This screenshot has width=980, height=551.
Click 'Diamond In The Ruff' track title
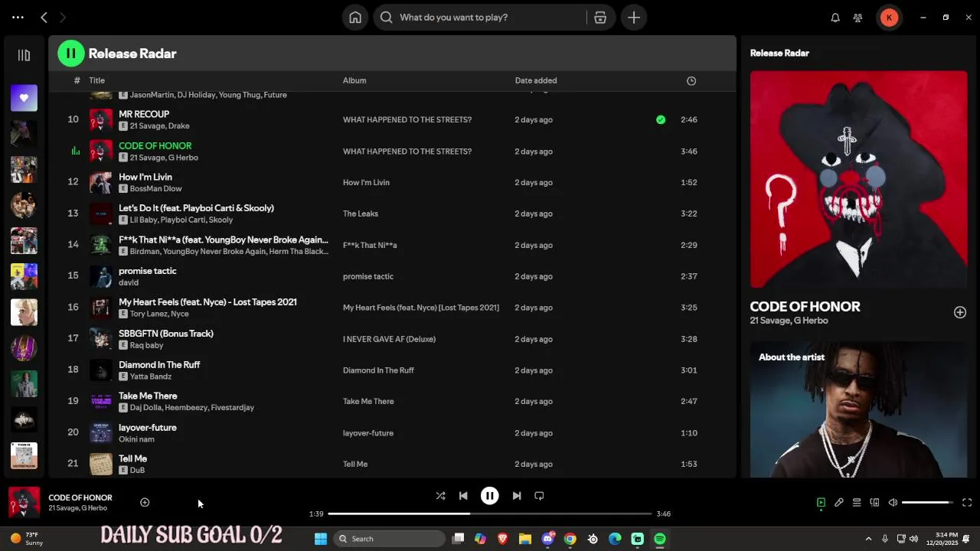(x=159, y=364)
